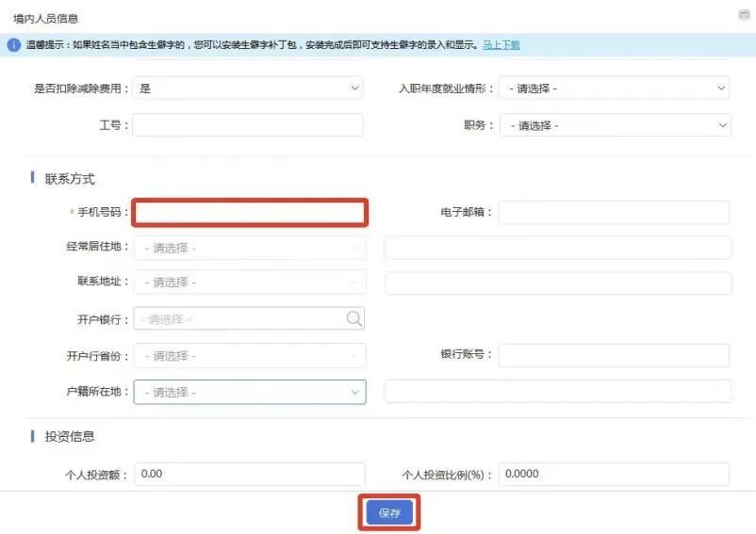Click the info icon beside the tip banner

pyautogui.click(x=13, y=45)
